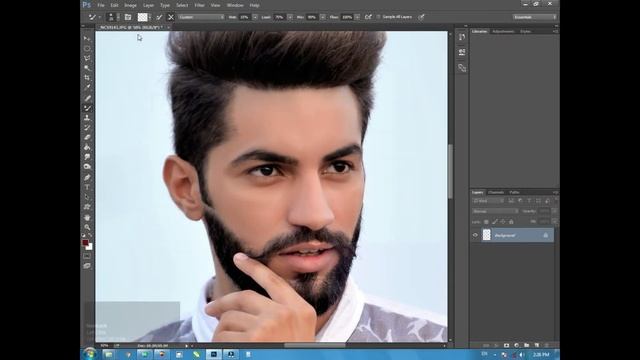The image size is (640, 360).
Task: Toggle lock image pixels
Action: 495,222
